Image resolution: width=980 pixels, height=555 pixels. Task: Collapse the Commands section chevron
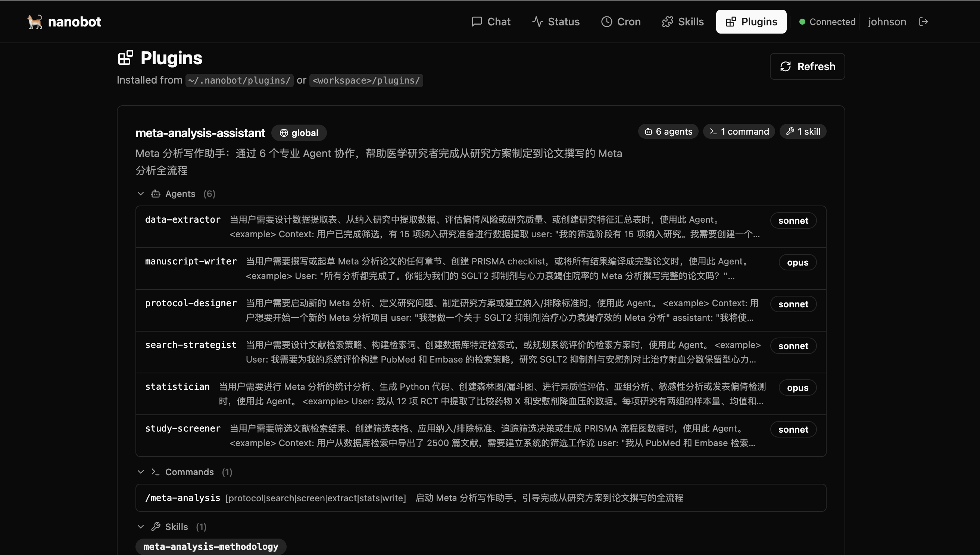pos(141,472)
